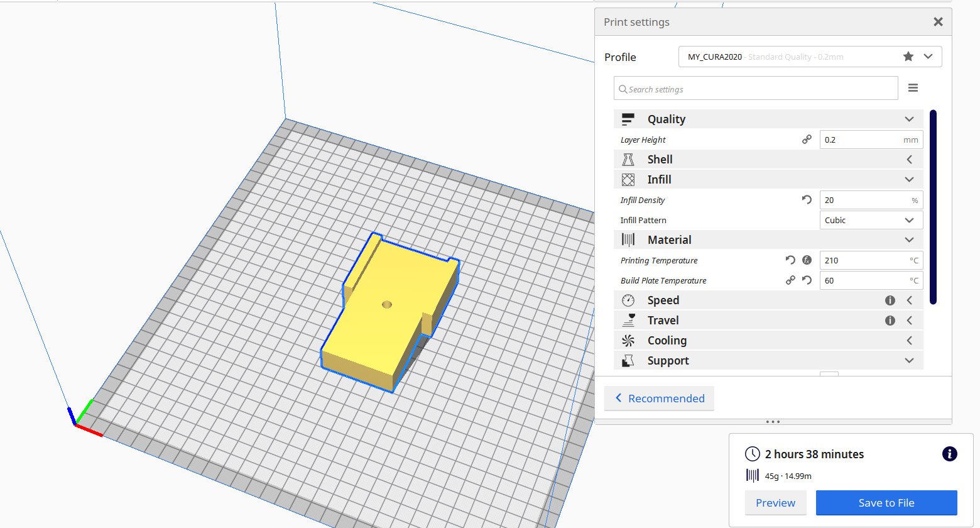
Task: Click the Save to File button
Action: 886,503
